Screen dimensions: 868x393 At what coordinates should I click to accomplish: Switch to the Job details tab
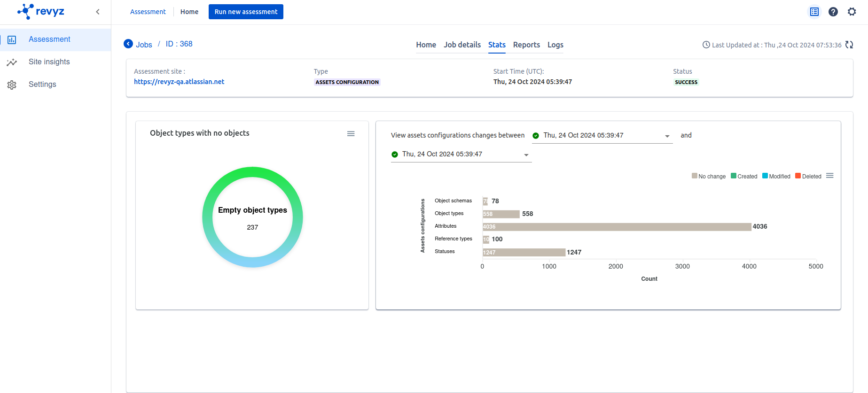point(462,45)
